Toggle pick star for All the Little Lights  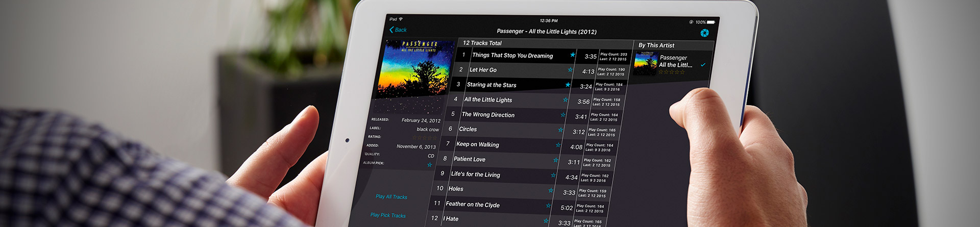[x=565, y=100]
